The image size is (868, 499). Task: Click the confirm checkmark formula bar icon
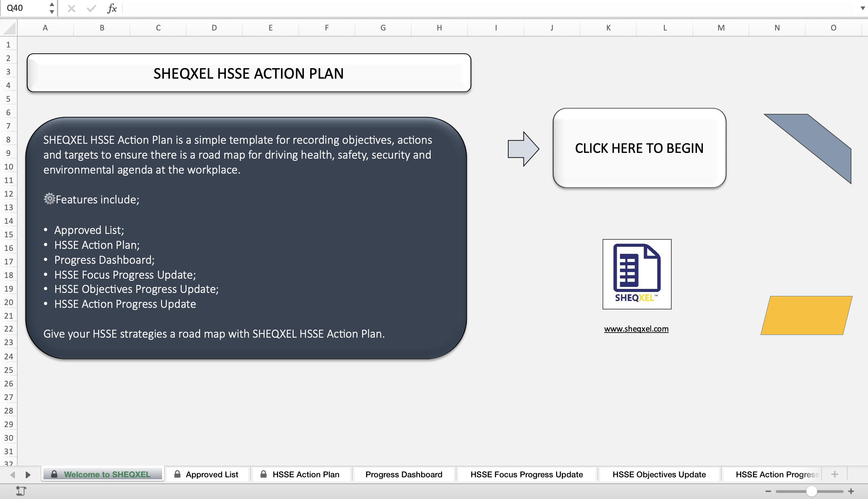(x=91, y=8)
